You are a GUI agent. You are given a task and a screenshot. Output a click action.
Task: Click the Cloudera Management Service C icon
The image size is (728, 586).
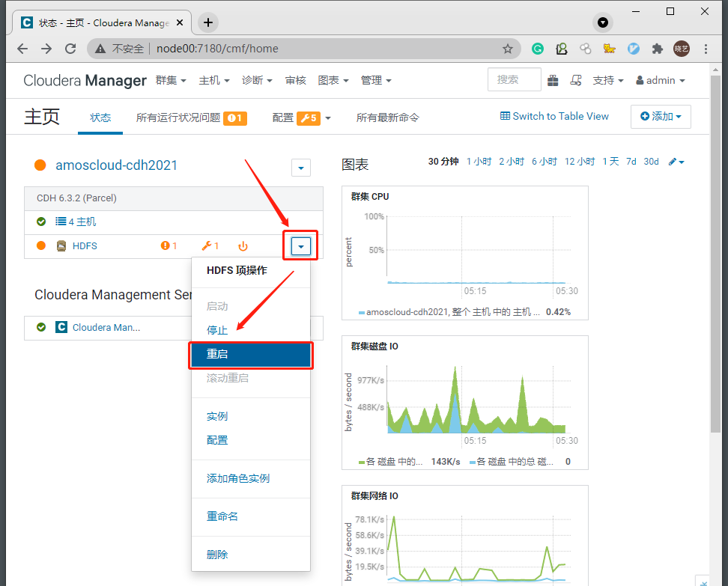click(61, 327)
